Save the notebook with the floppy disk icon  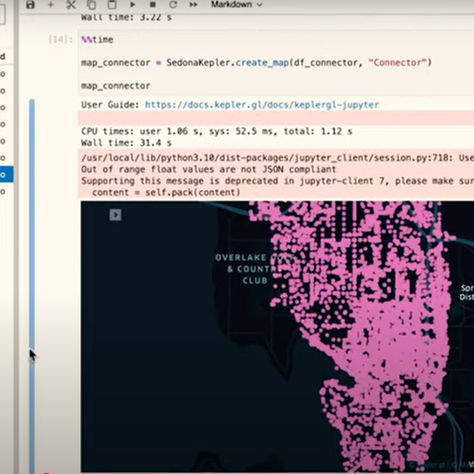pyautogui.click(x=30, y=5)
